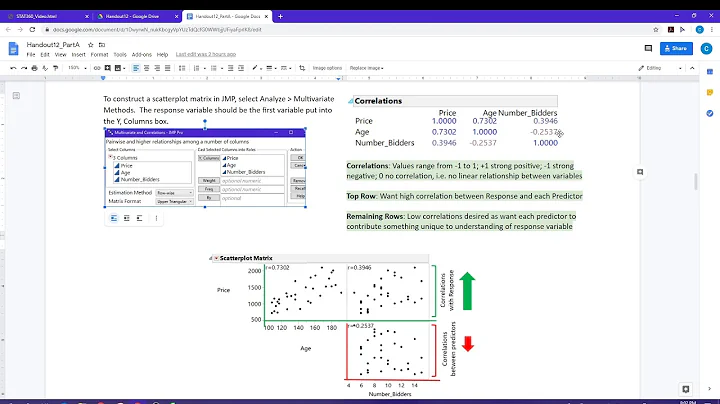Open the Replace image dropdown

366,68
